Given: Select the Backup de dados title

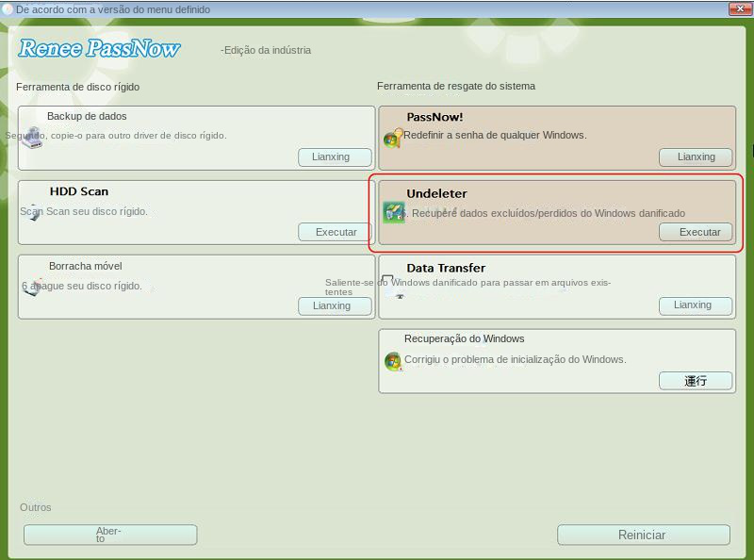Looking at the screenshot, I should tap(87, 116).
